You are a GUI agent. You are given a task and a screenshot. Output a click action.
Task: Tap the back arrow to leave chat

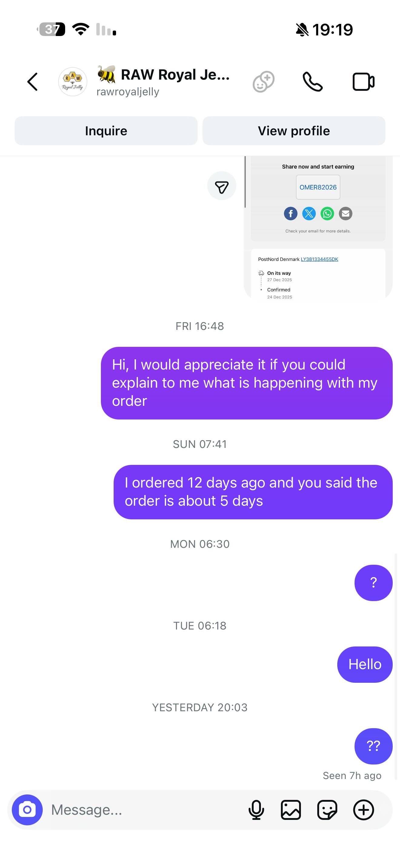pos(32,82)
